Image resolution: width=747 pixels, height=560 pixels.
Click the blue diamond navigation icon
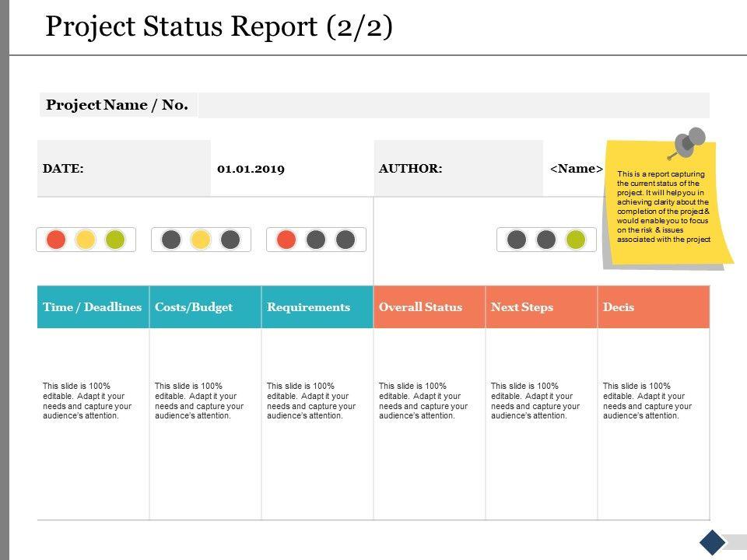[713, 542]
